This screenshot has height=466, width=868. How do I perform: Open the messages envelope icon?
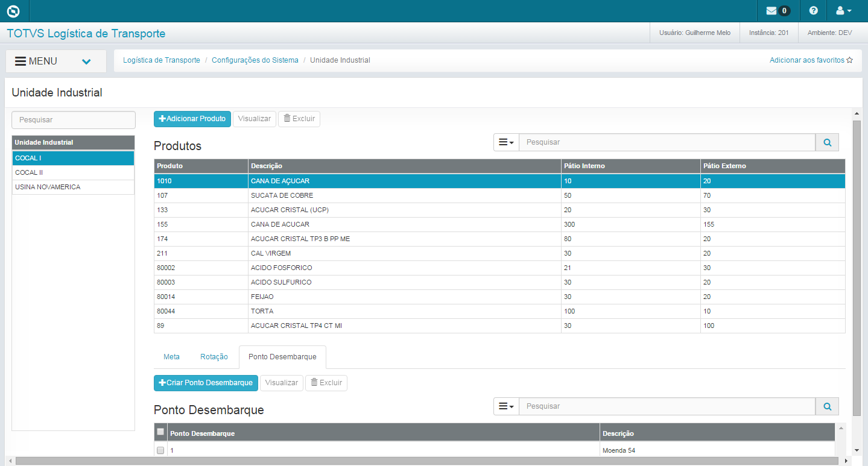pyautogui.click(x=771, y=11)
